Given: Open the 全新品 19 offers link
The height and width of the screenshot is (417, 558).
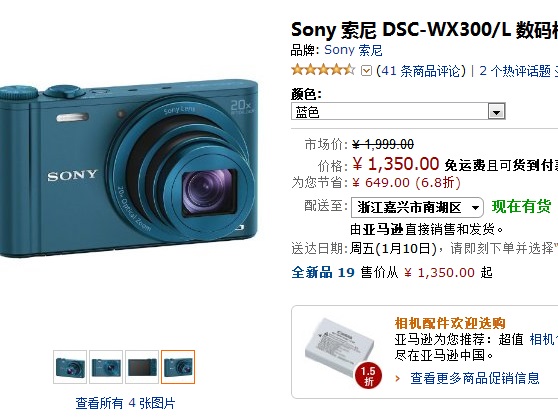Looking at the screenshot, I should pos(323,273).
